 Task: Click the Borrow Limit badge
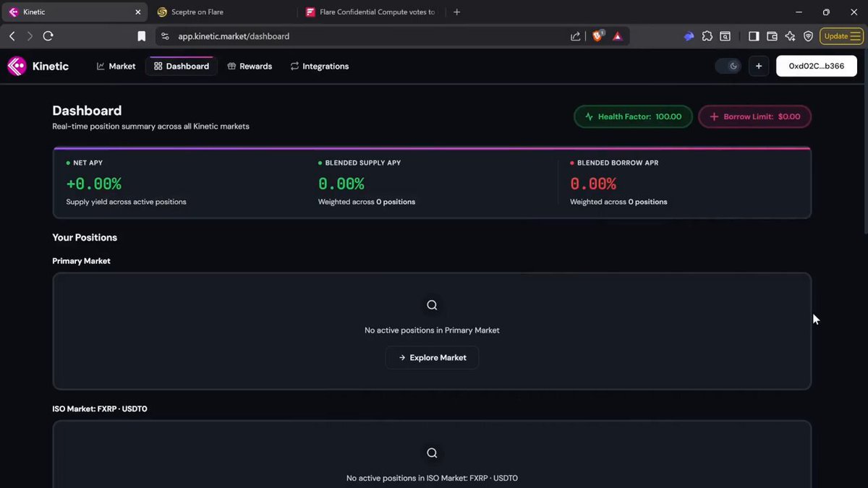click(x=754, y=116)
